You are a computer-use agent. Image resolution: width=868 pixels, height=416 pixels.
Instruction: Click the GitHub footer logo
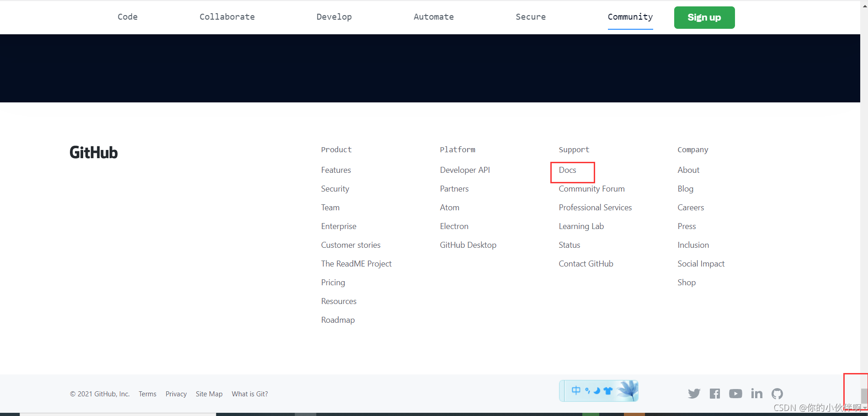tap(94, 152)
